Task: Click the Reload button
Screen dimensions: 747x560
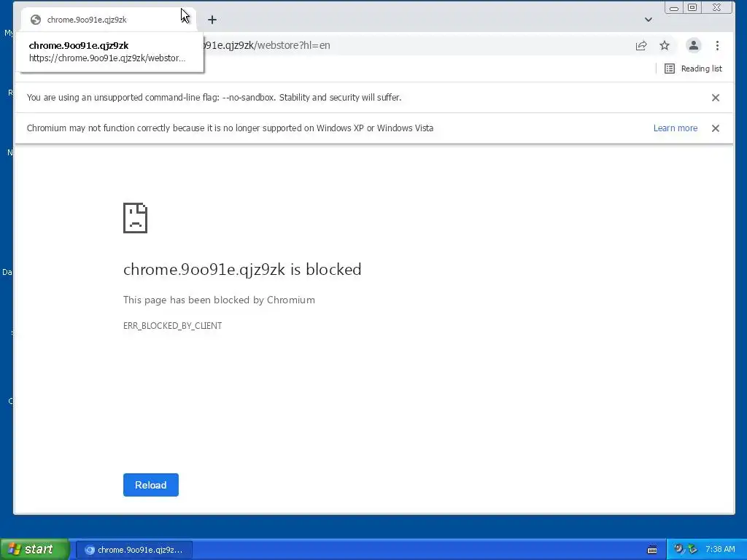Action: (x=150, y=485)
